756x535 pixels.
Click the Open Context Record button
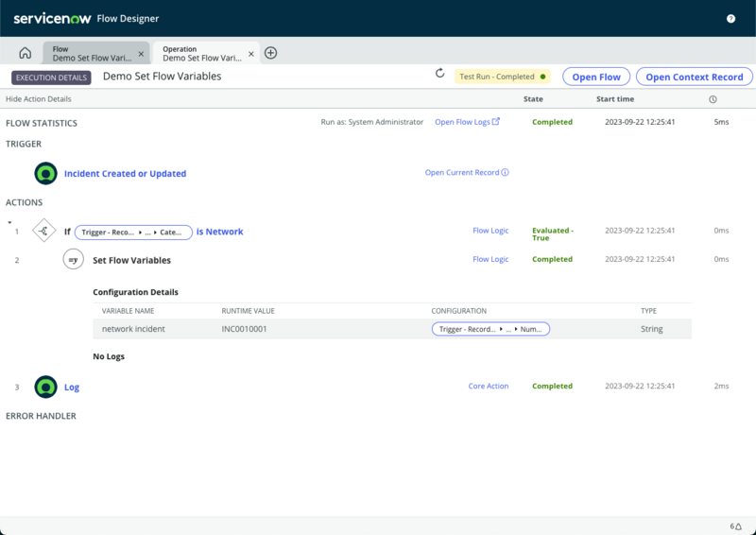[695, 77]
